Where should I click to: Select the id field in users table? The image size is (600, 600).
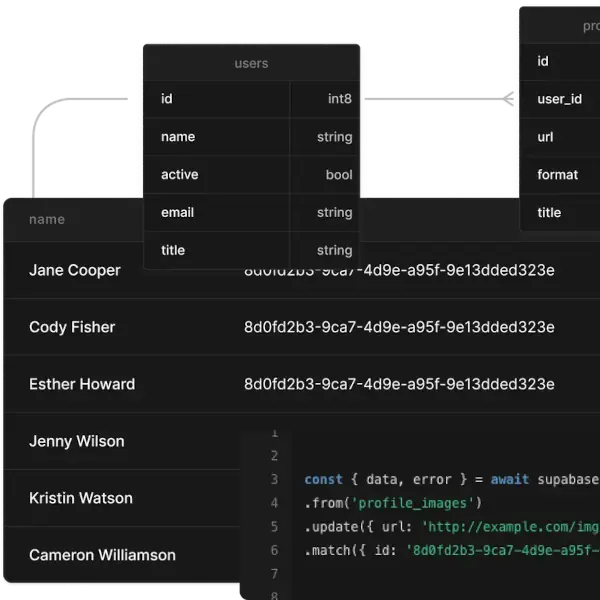167,99
